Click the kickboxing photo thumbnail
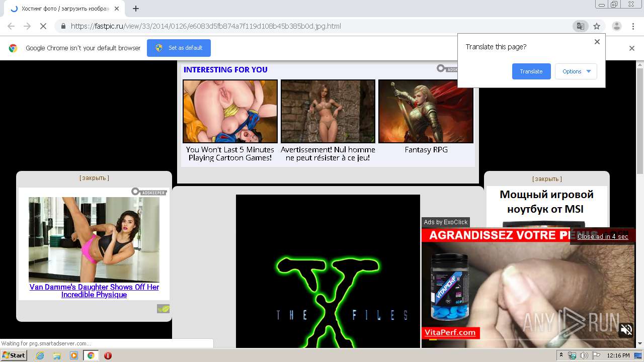 pos(94,239)
